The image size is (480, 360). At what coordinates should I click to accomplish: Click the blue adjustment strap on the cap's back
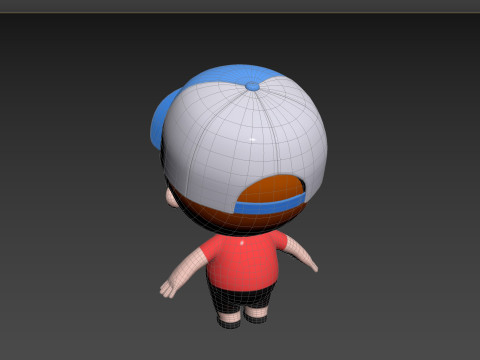coord(269,204)
